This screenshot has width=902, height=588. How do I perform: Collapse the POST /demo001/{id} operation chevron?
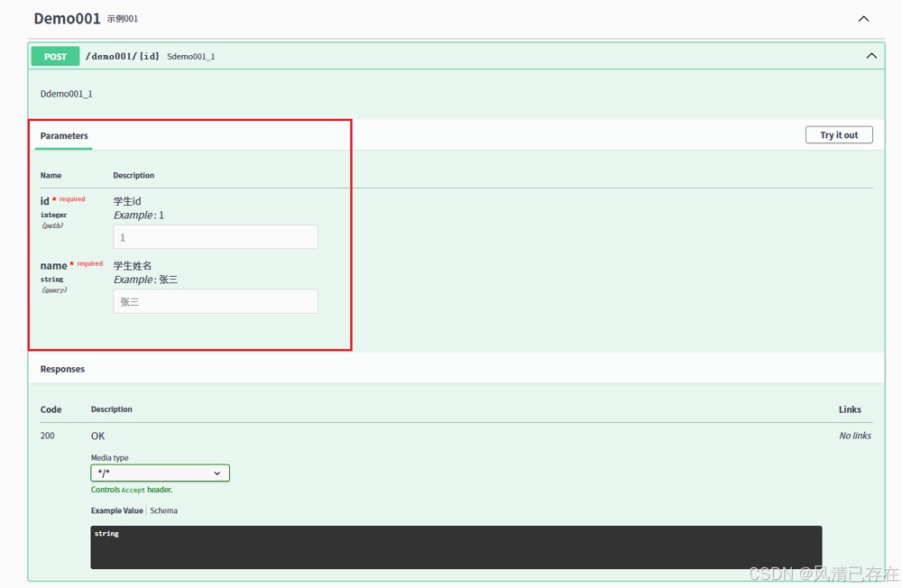coord(871,56)
